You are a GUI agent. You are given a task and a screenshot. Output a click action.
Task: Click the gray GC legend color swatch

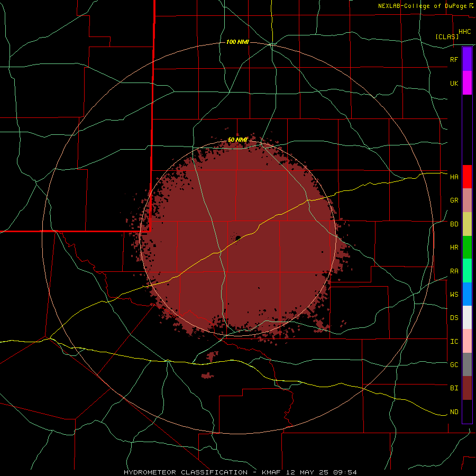[467, 364]
